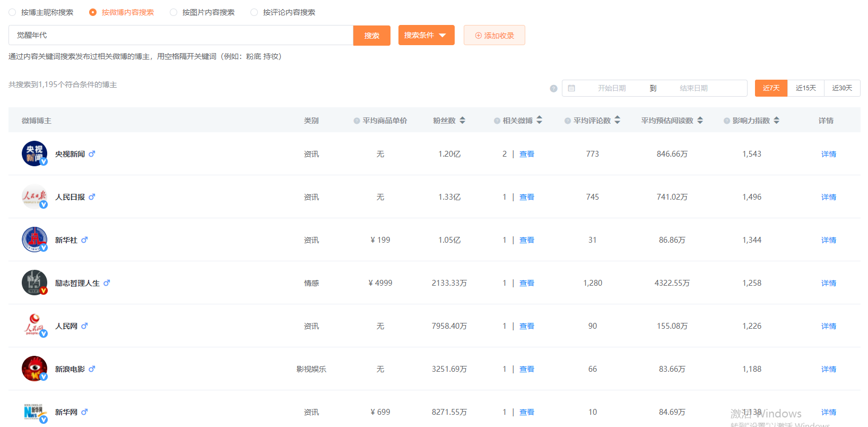Open 新华社 avatar thumbnail

tap(34, 240)
